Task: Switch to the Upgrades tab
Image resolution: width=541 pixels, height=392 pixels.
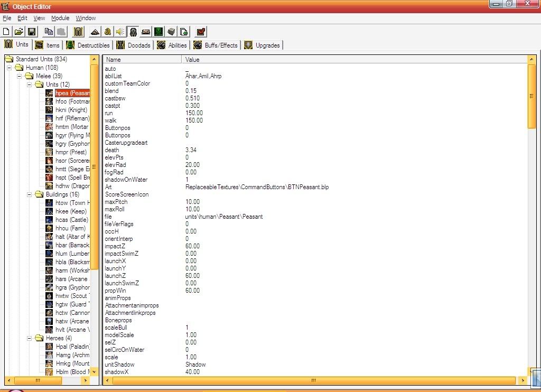Action: (263, 45)
